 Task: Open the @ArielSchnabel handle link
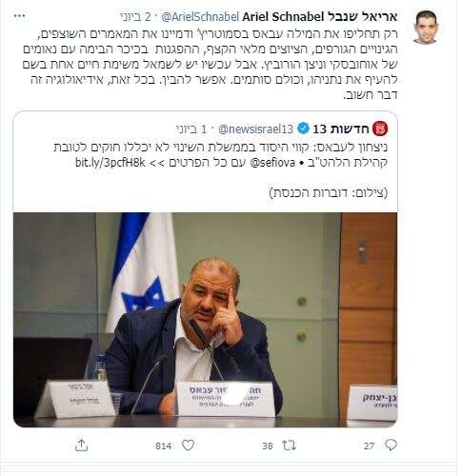click(200, 17)
